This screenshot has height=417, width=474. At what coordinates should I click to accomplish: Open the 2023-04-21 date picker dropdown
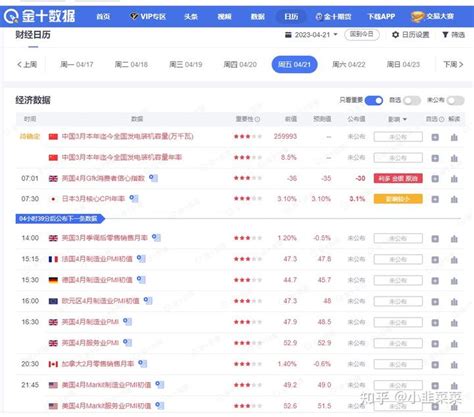tap(312, 35)
